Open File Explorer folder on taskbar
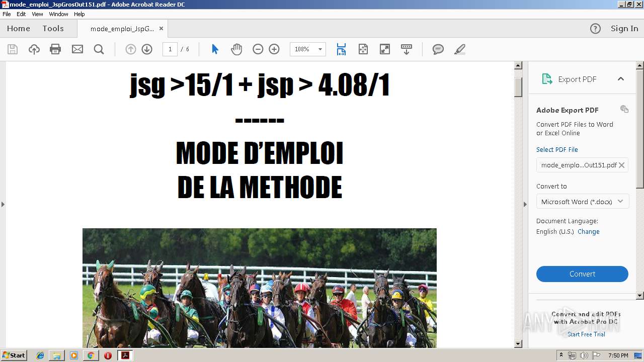644x362 pixels. pos(57,355)
